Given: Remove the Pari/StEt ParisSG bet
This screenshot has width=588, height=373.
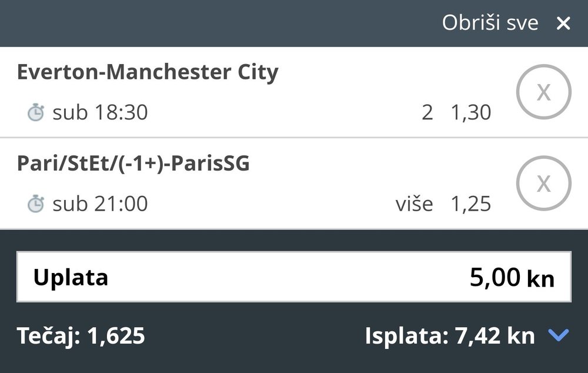Looking at the screenshot, I should point(543,184).
